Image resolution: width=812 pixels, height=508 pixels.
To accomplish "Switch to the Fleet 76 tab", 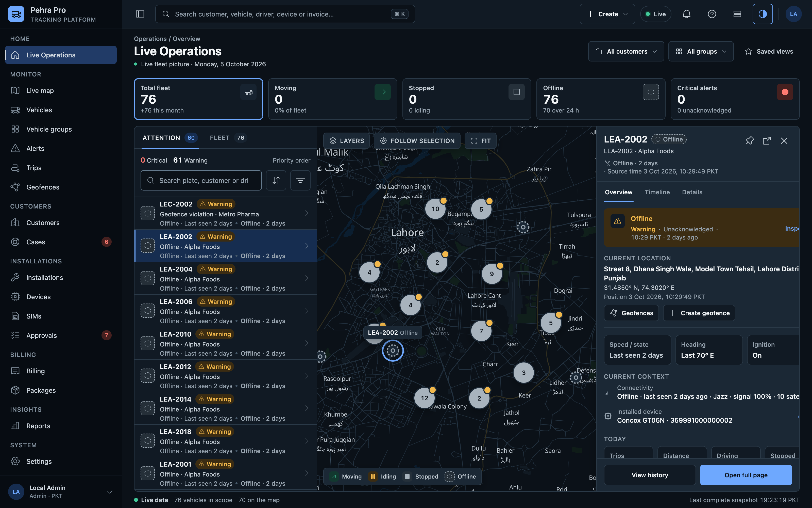I will [x=228, y=138].
